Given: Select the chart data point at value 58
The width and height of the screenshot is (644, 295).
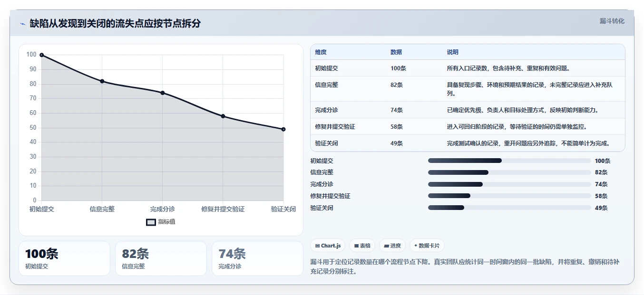Looking at the screenshot, I should point(223,116).
